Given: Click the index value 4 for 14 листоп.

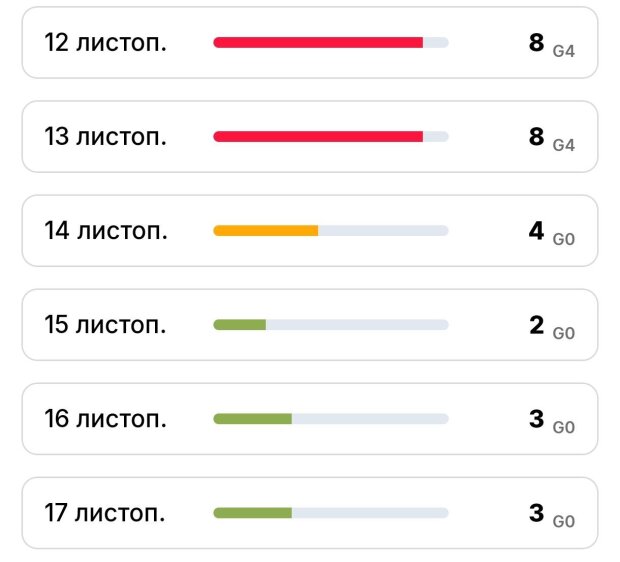Looking at the screenshot, I should (x=537, y=231).
